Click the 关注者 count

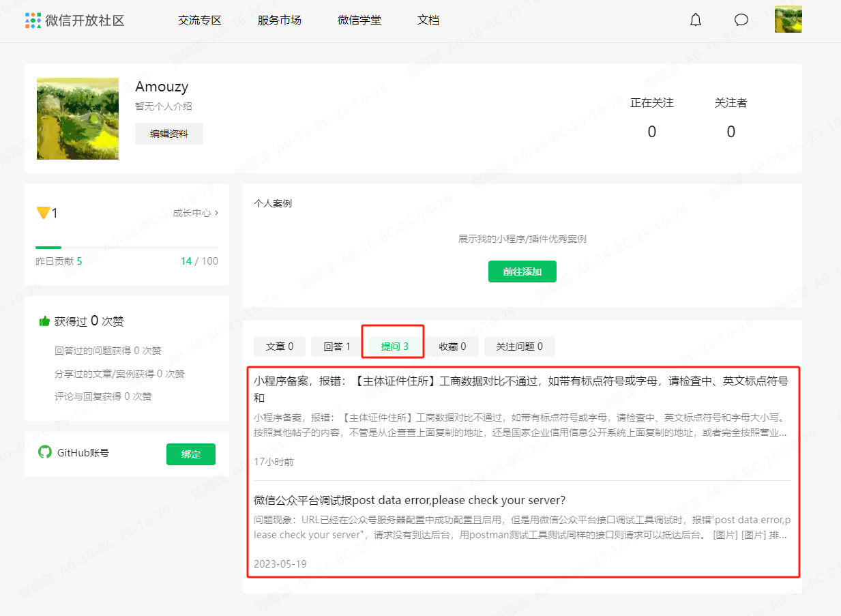pyautogui.click(x=731, y=132)
